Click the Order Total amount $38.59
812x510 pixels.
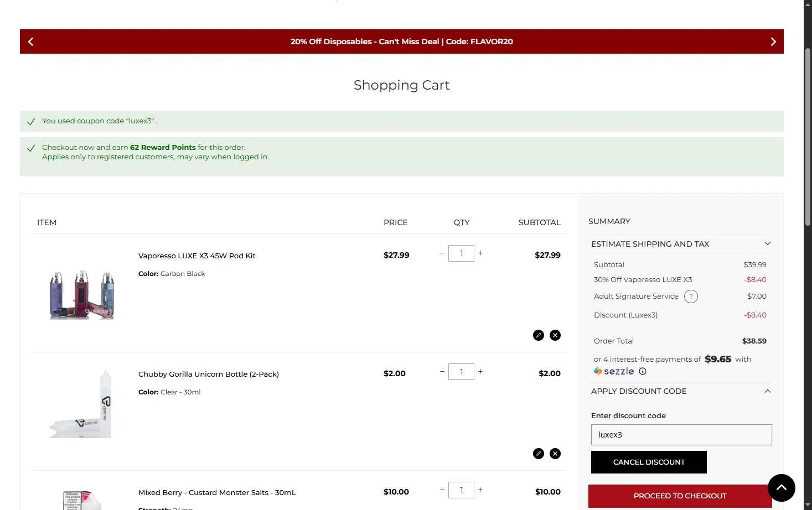coord(754,341)
